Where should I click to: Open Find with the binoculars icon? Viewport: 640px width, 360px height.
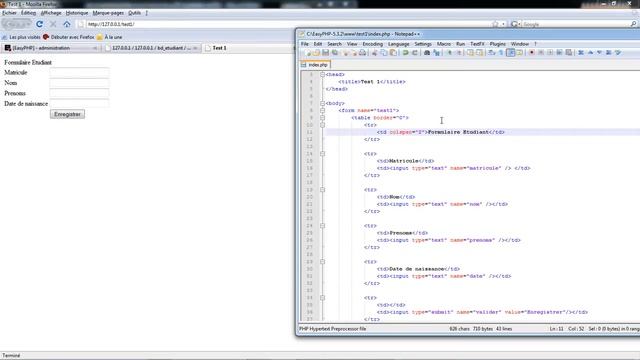[x=427, y=53]
